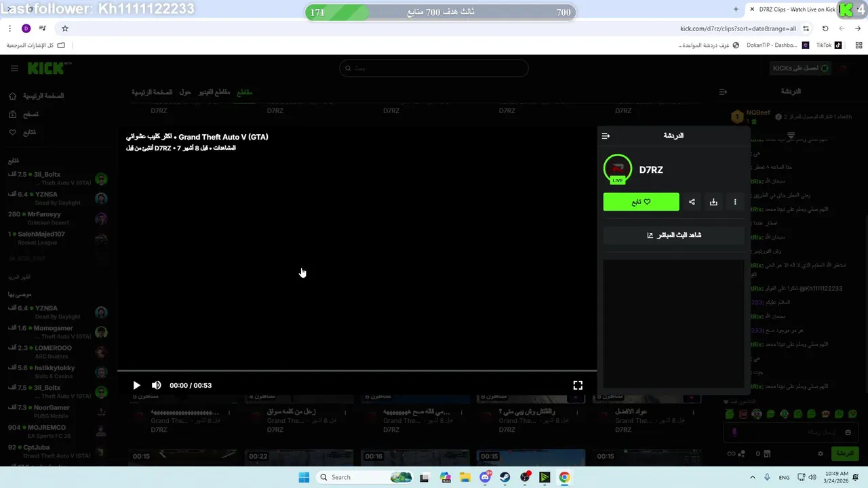Image resolution: width=868 pixels, height=488 pixels.
Task: Open Steam from the taskbar
Action: click(505, 477)
